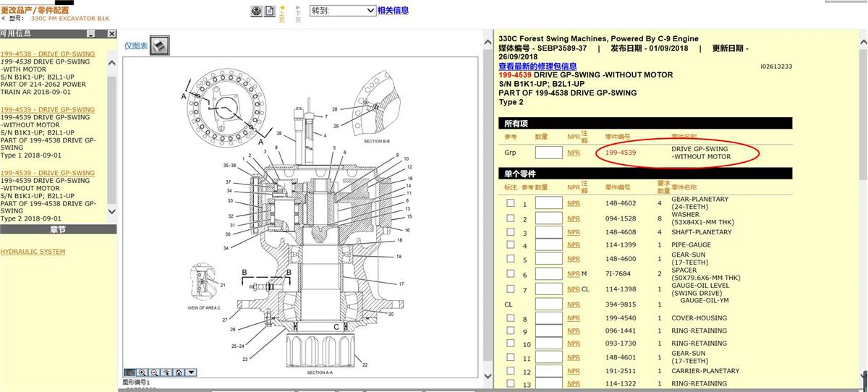Click NPR link for 114-1398
Screen dimensions: 868x392
(574, 289)
